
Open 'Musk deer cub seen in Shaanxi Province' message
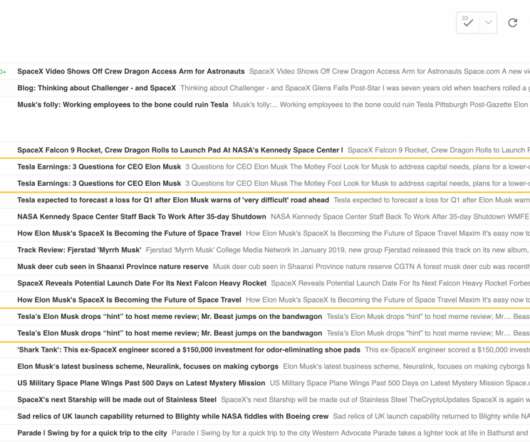click(x=265, y=266)
